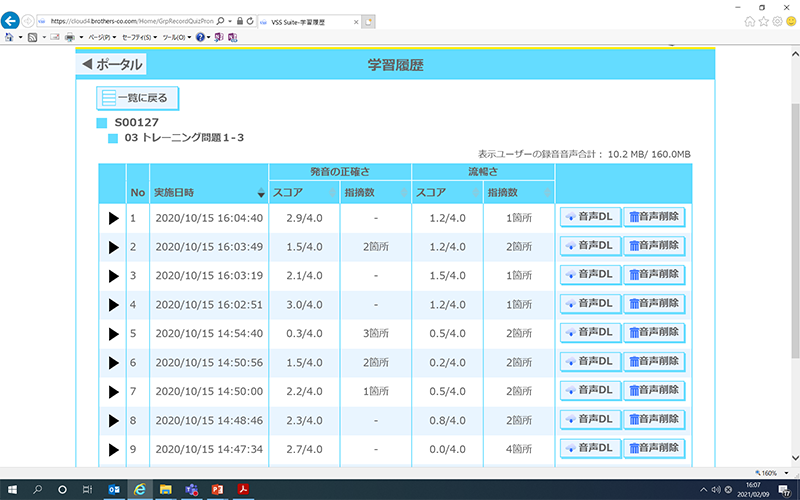Screen dimensions: 800x500
Task: Click the help question mark icon
Action: tap(201, 37)
